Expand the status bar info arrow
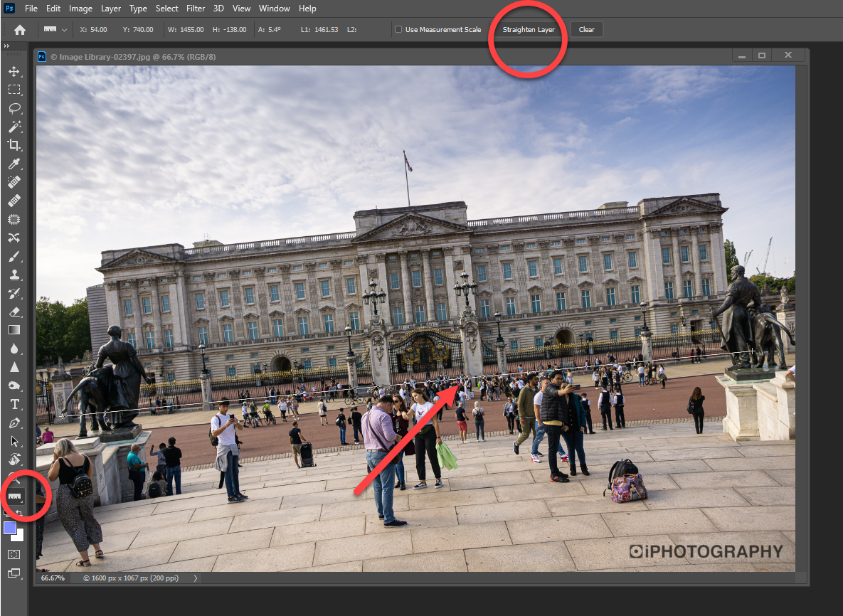The height and width of the screenshot is (616, 843). pyautogui.click(x=195, y=578)
